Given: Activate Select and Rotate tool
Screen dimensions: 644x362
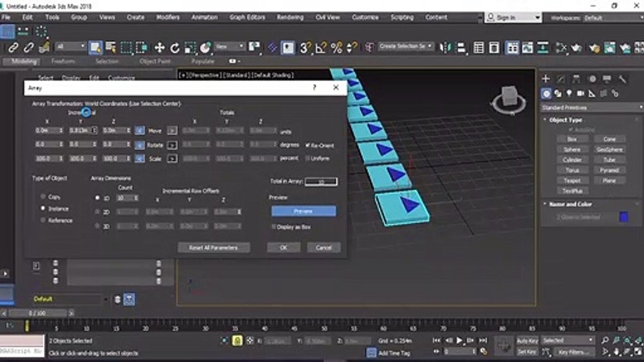Looking at the screenshot, I should tap(175, 48).
